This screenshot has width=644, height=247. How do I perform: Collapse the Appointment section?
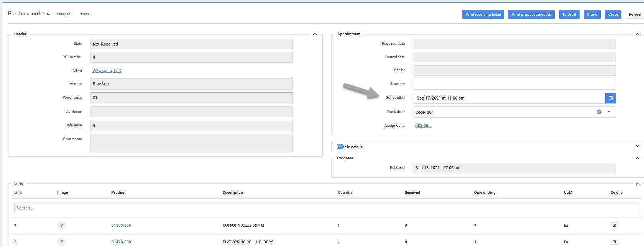[637, 34]
